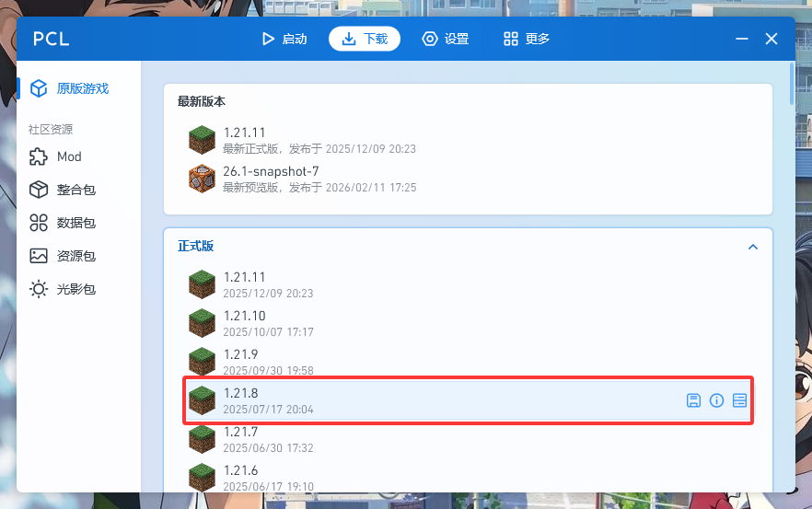The image size is (812, 509).
Task: Switch to the 启动 tab
Action: tap(284, 39)
